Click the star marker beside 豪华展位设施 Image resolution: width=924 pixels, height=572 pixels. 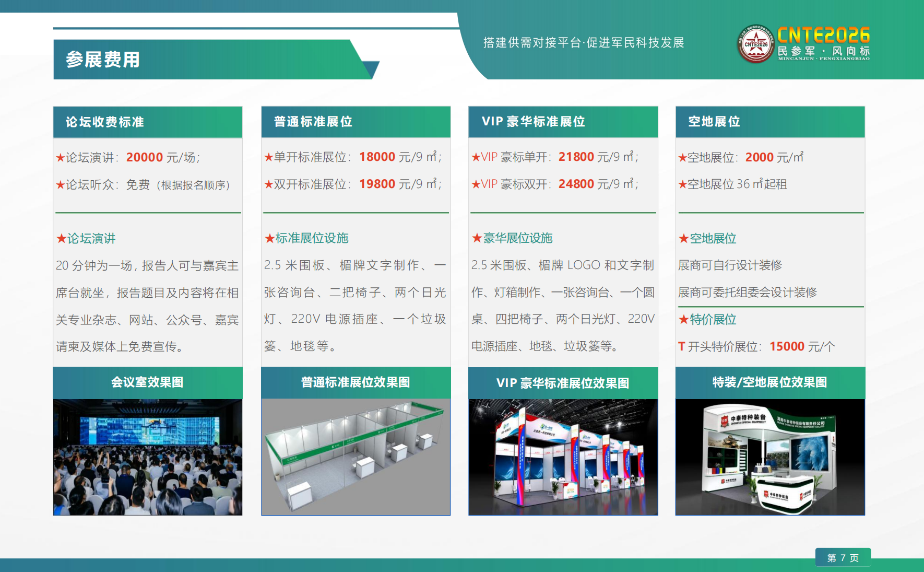tap(475, 239)
